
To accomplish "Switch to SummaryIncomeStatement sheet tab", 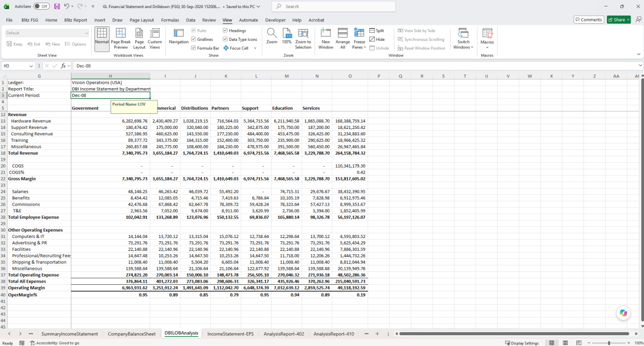I will point(70,334).
